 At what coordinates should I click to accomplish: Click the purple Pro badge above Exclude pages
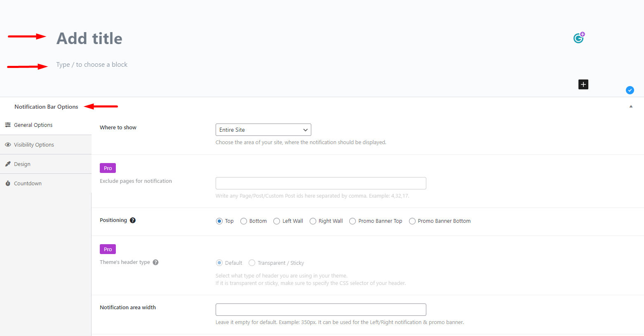[108, 168]
